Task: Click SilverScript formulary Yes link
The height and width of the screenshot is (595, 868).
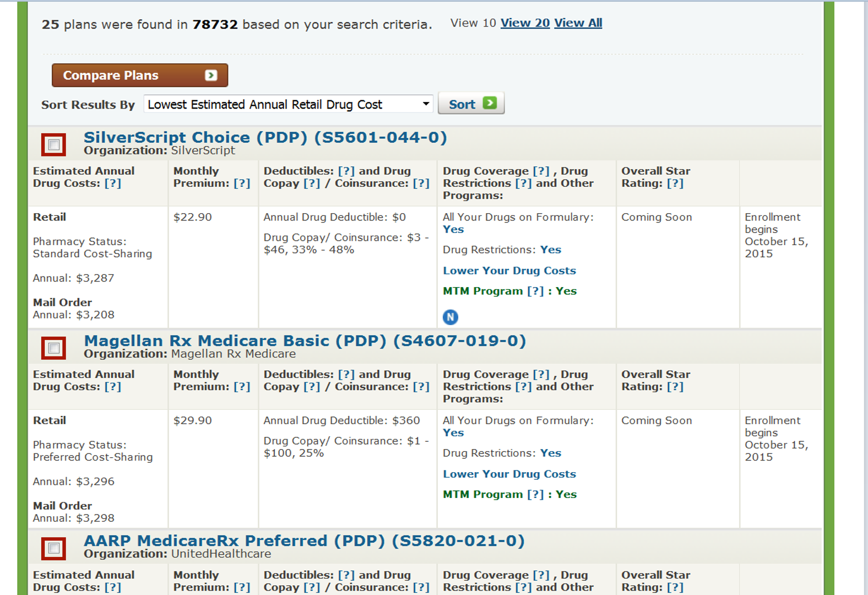Action: (x=453, y=230)
